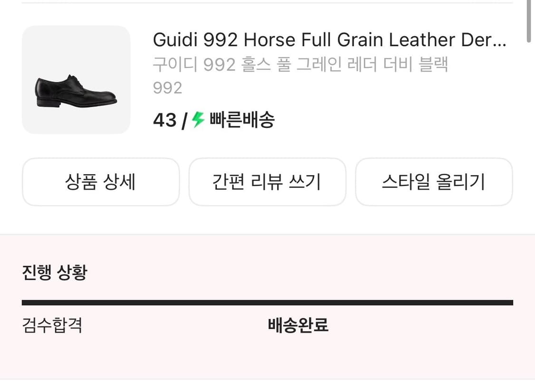The height and width of the screenshot is (392, 535).
Task: Click the size label 43
Action: [x=163, y=120]
